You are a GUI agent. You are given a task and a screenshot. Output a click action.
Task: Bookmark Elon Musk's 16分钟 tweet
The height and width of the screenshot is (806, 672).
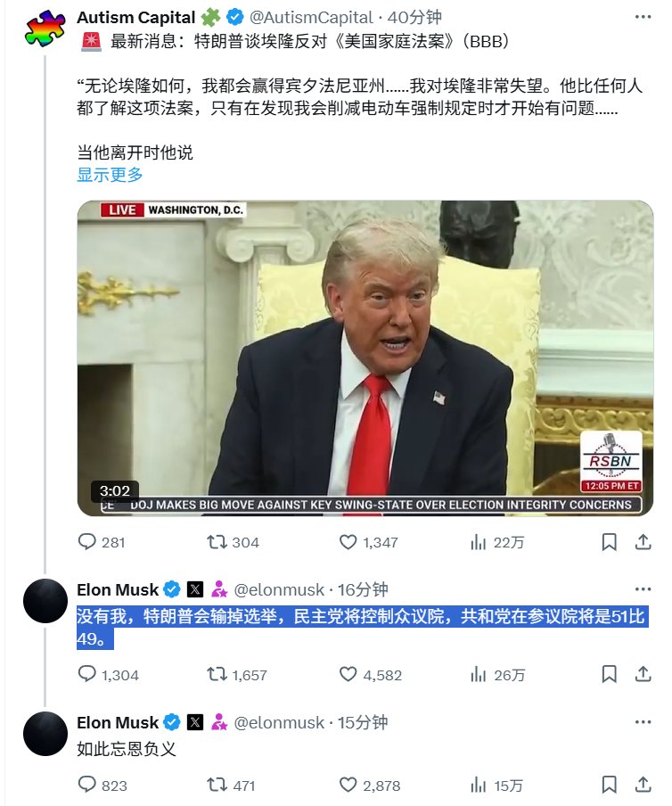610,674
